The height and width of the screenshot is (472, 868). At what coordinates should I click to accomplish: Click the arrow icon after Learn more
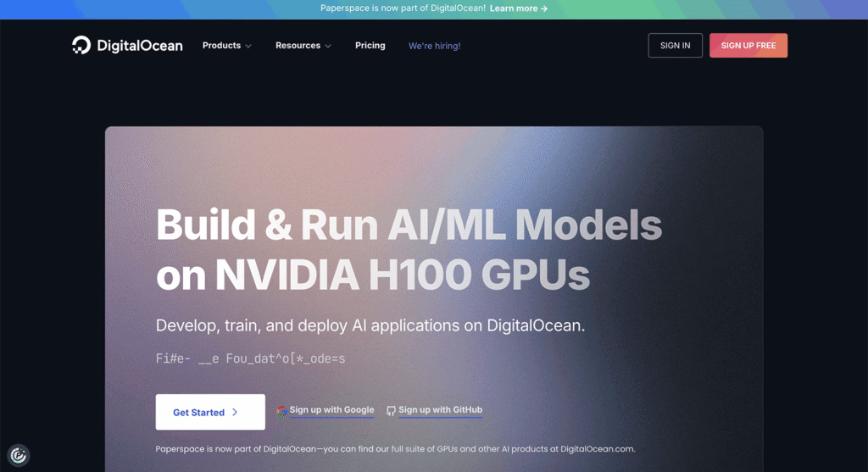(x=544, y=8)
